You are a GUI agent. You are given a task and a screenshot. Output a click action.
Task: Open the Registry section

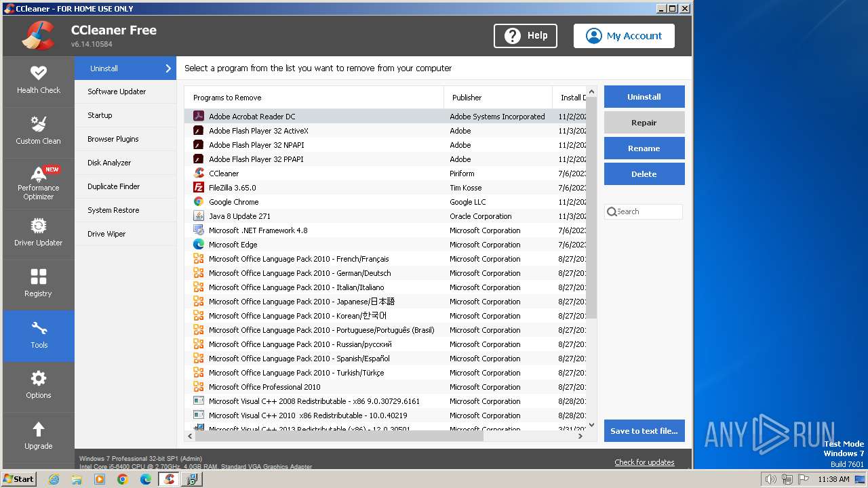[39, 285]
